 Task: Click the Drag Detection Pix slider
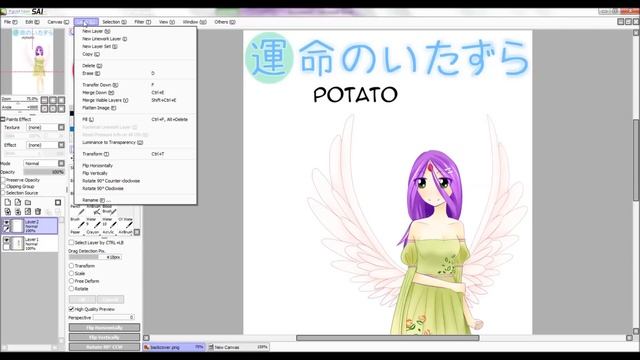[x=96, y=257]
